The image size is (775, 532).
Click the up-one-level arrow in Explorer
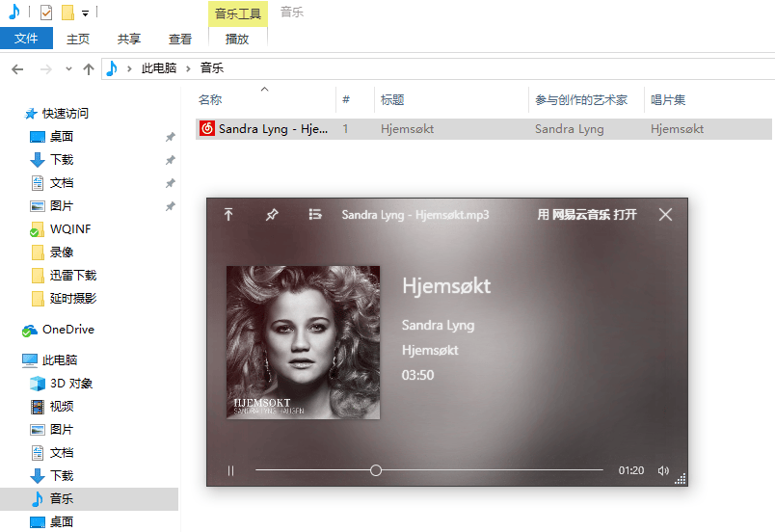89,69
